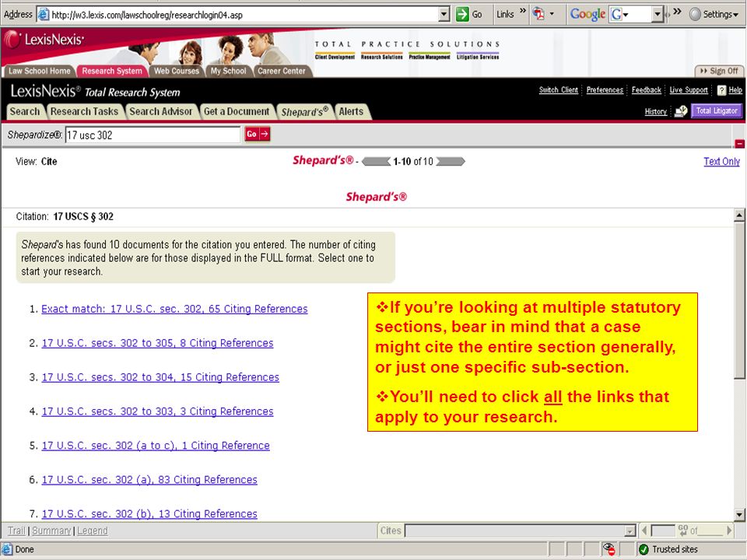Click the privacy report eye icon in status bar

608,549
